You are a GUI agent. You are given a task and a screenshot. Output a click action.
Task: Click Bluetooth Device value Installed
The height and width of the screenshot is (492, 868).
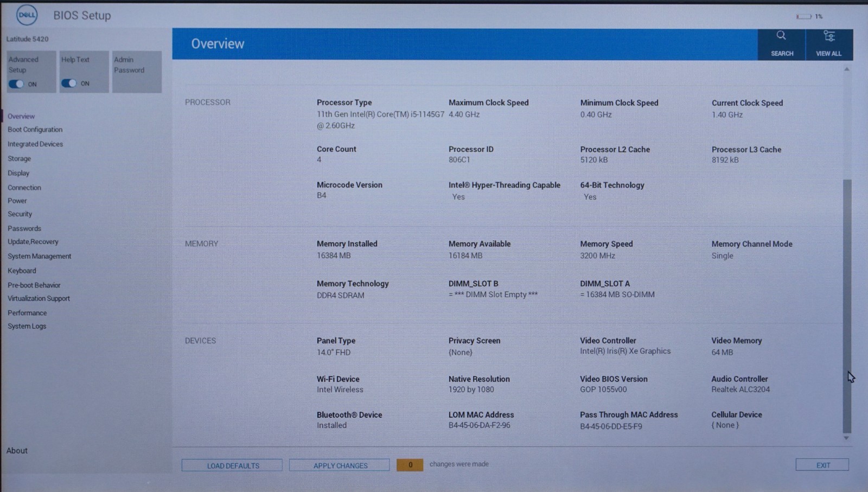pyautogui.click(x=331, y=425)
